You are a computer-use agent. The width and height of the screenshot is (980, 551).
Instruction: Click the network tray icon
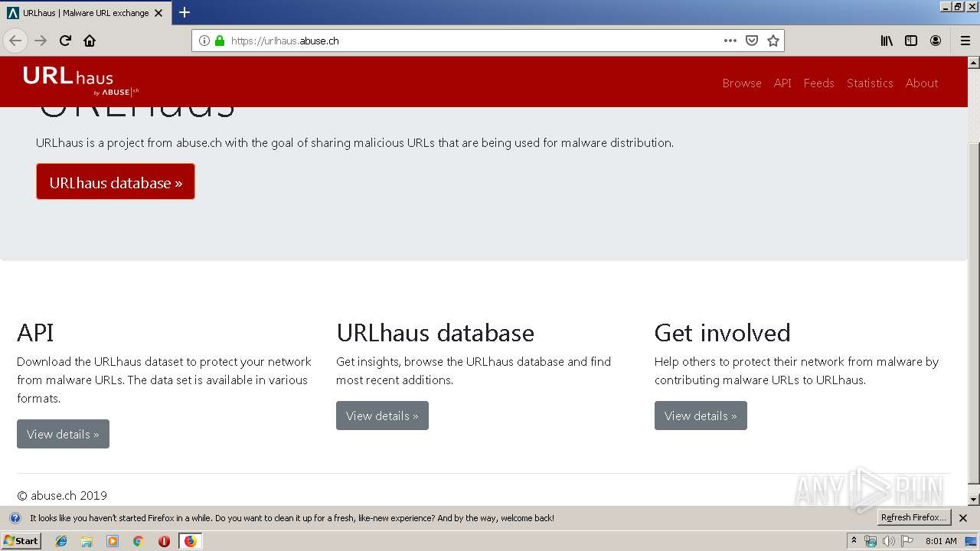[871, 541]
